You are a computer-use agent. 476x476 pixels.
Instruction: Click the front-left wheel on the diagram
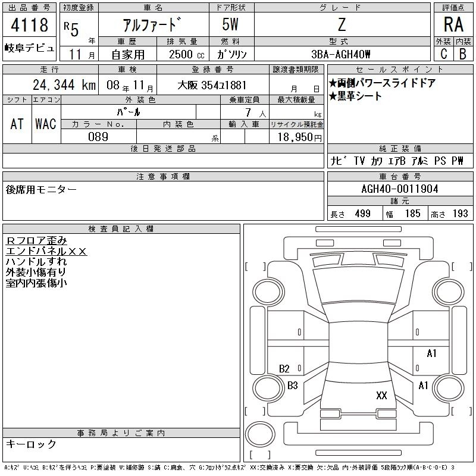coord(268,292)
